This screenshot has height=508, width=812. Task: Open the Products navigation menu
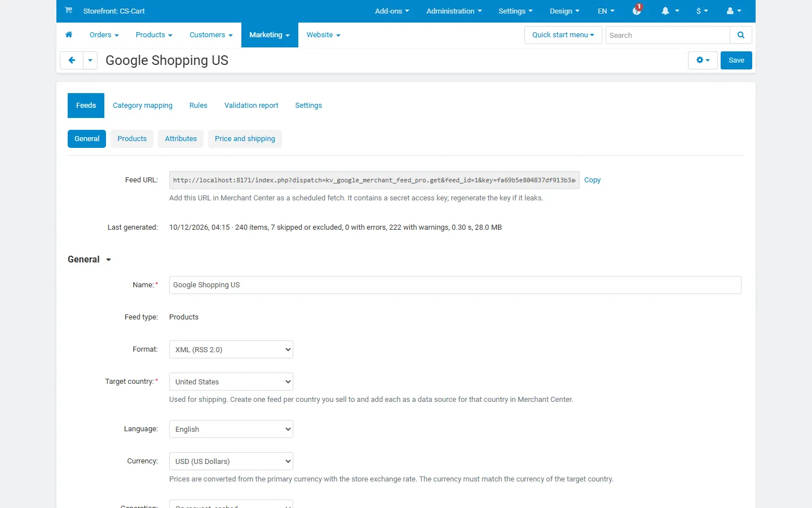click(x=154, y=35)
